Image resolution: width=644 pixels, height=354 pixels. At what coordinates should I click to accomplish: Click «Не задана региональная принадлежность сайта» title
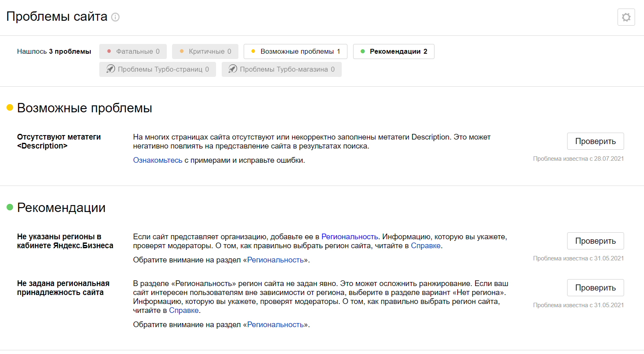tap(63, 288)
